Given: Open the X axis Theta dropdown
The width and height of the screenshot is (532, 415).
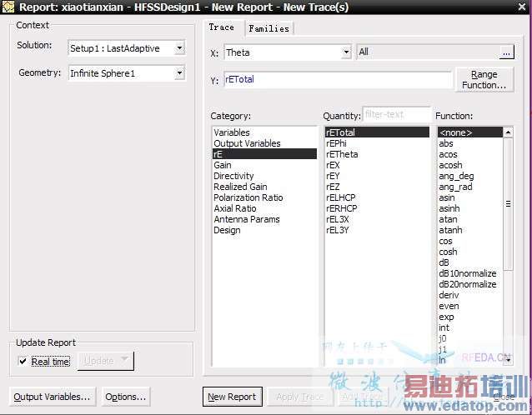Looking at the screenshot, I should (346, 52).
